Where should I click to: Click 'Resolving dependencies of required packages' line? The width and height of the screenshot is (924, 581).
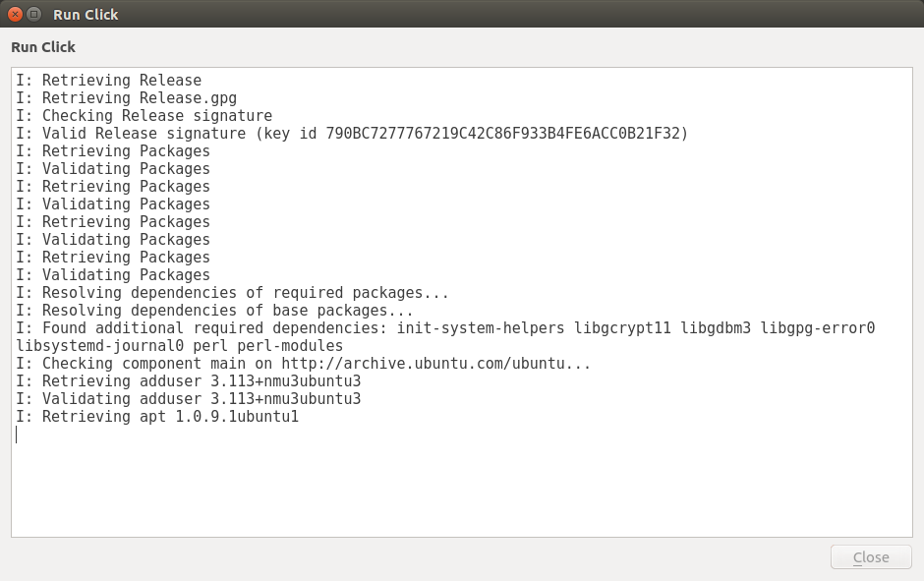point(232,293)
